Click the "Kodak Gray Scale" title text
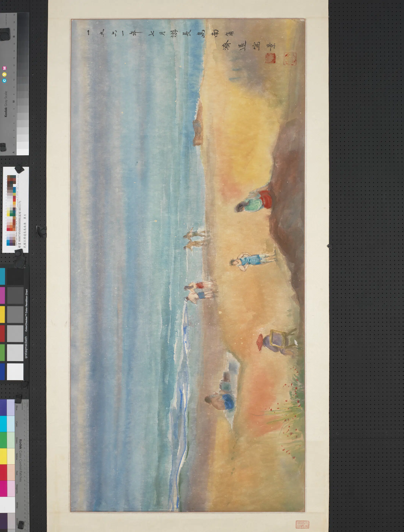 click(6, 104)
